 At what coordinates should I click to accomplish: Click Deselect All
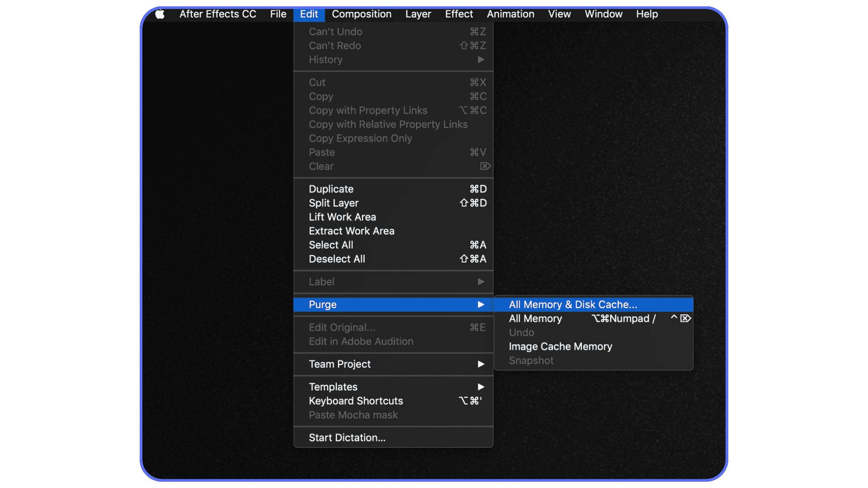[x=337, y=259]
